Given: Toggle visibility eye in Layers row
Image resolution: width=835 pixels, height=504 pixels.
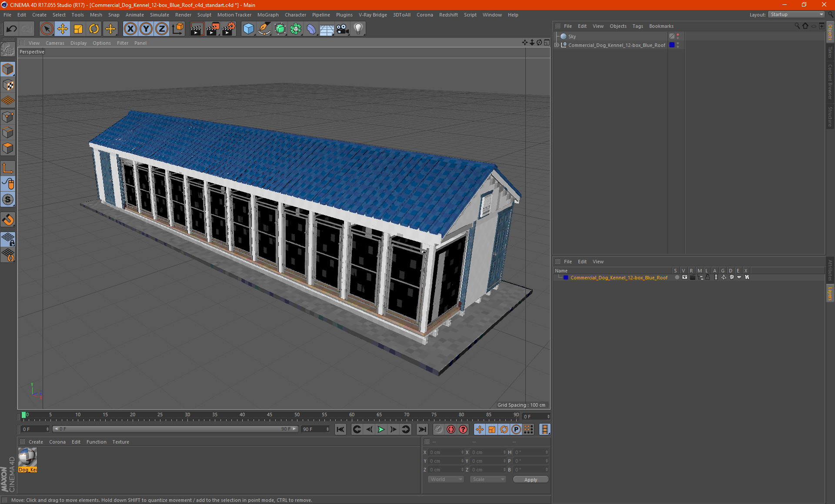Looking at the screenshot, I should (685, 277).
